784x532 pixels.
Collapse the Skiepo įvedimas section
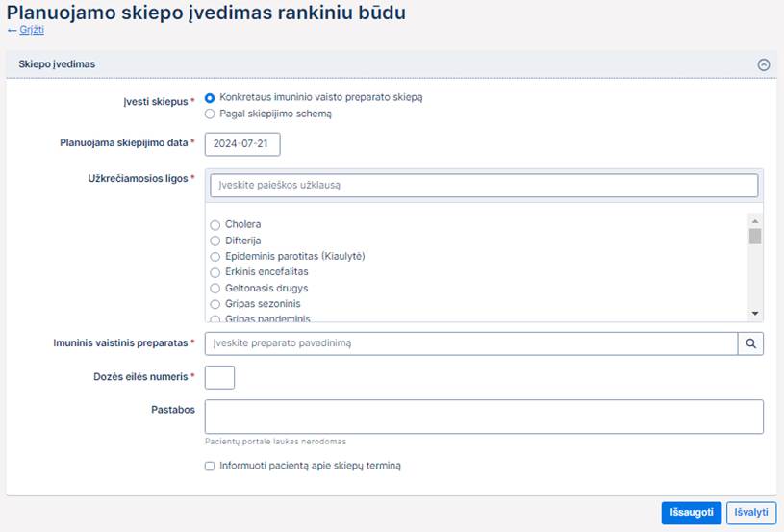point(764,64)
